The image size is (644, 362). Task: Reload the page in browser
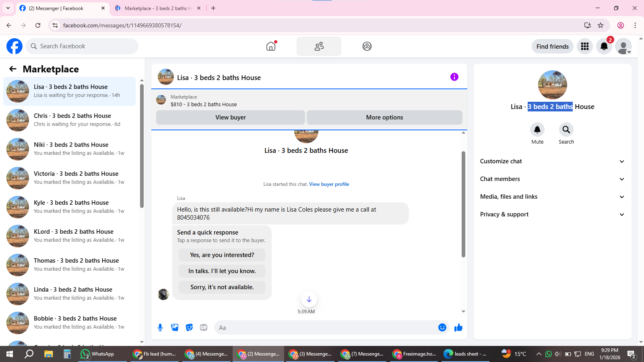click(38, 25)
